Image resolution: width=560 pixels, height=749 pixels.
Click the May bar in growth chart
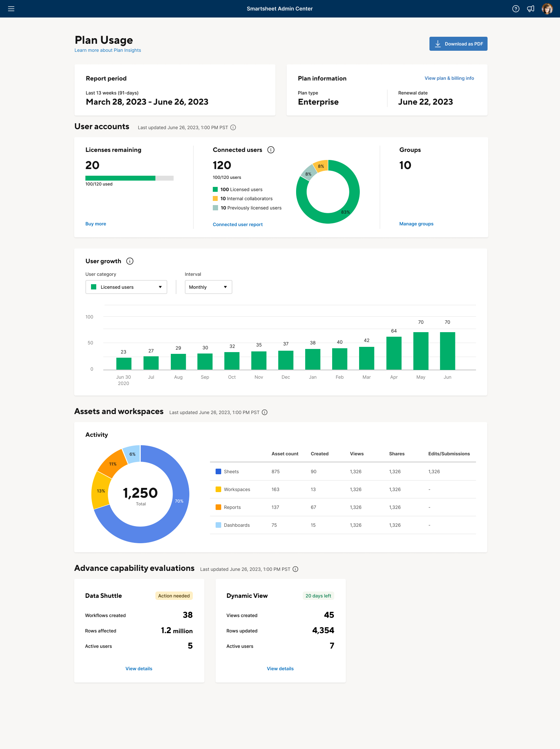click(421, 351)
